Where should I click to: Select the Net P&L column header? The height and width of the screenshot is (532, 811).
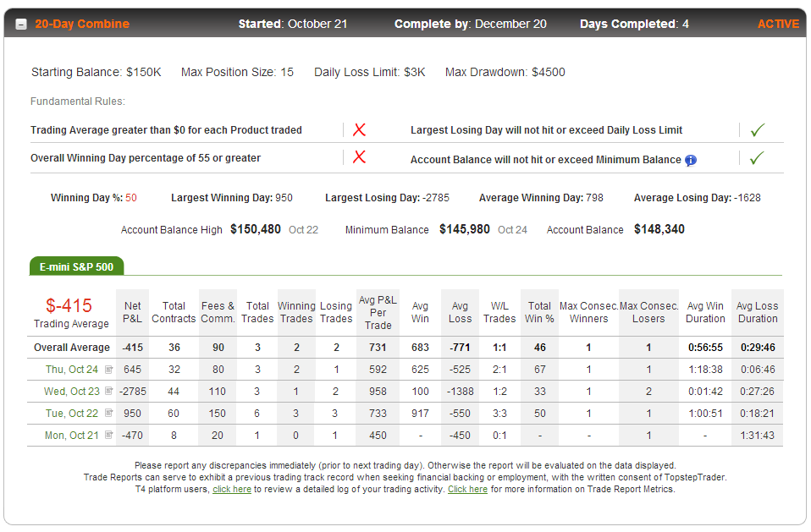coord(132,312)
